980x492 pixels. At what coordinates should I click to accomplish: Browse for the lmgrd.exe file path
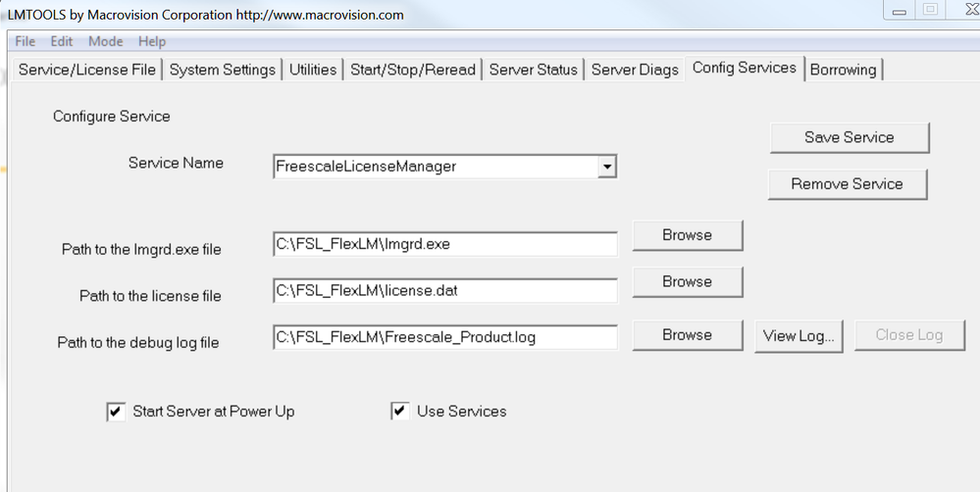pyautogui.click(x=687, y=235)
